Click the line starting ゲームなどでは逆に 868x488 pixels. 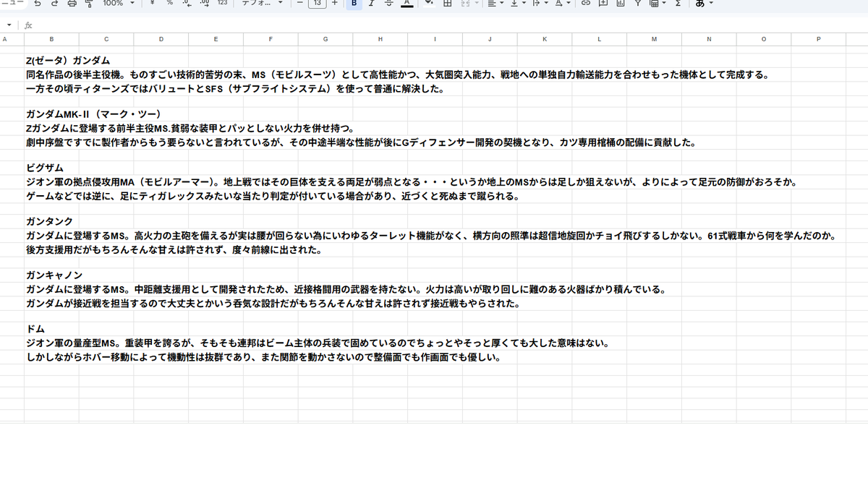click(273, 195)
